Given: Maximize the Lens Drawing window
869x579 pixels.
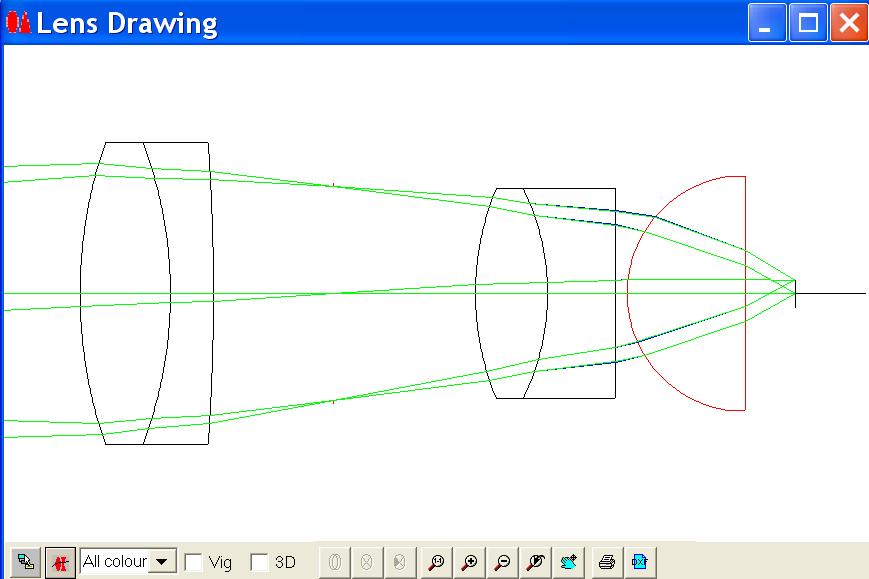Looking at the screenshot, I should [808, 22].
